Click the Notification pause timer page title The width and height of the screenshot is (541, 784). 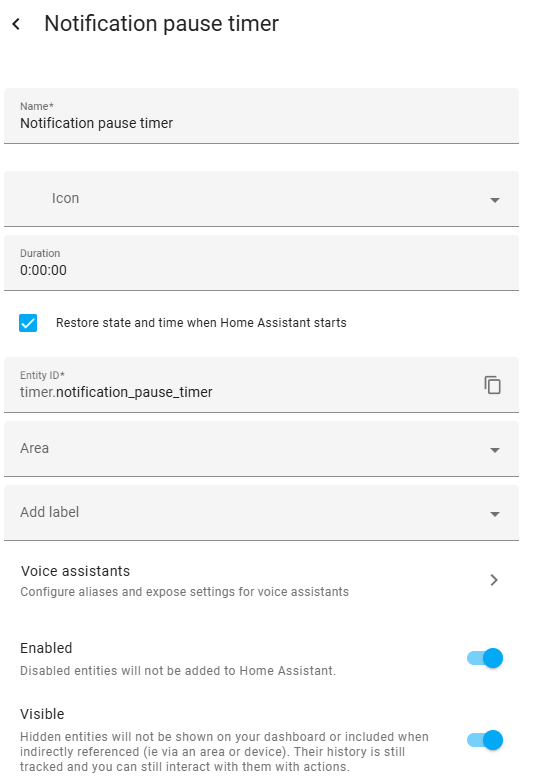pyautogui.click(x=162, y=24)
